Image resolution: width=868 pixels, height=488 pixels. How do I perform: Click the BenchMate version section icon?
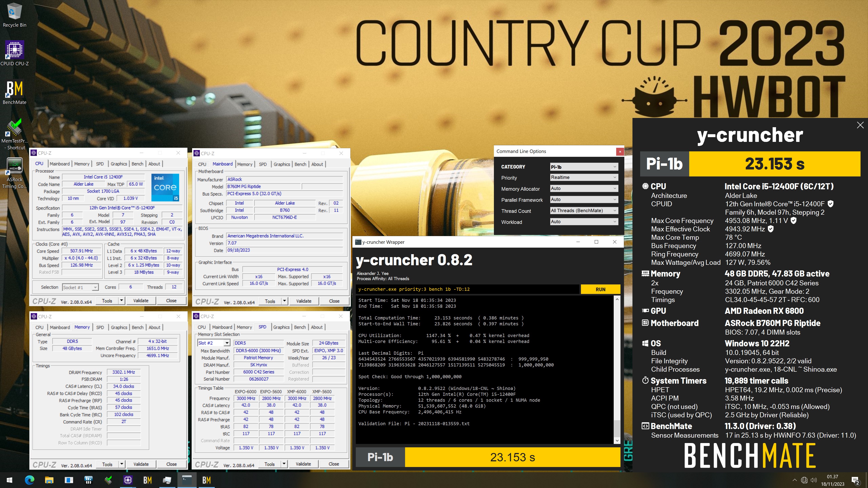coord(645,426)
